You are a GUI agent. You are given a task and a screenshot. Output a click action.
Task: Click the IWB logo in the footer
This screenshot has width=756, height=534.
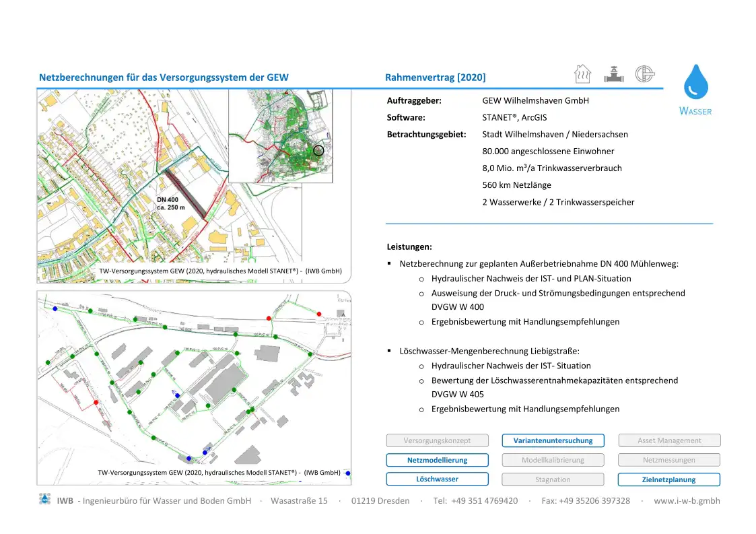(x=45, y=500)
